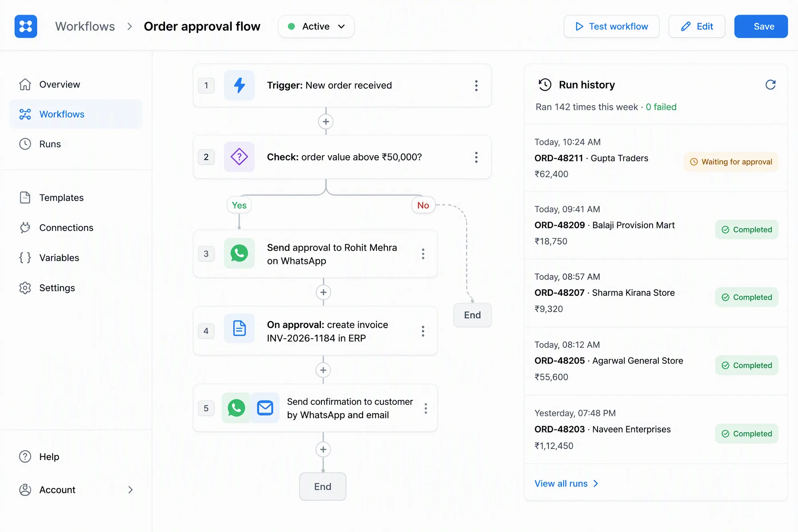Click the Edit button
Viewport: 798px width, 532px height.
(x=696, y=26)
